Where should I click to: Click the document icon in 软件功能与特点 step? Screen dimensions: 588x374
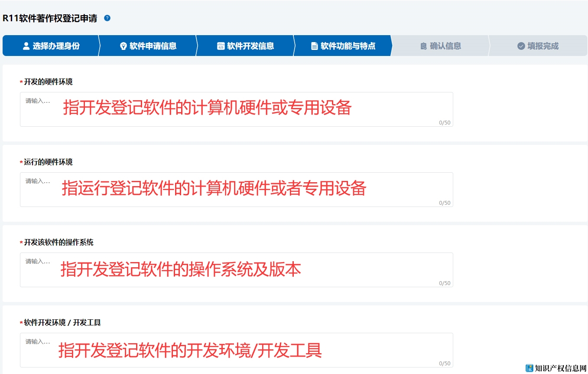coord(314,46)
